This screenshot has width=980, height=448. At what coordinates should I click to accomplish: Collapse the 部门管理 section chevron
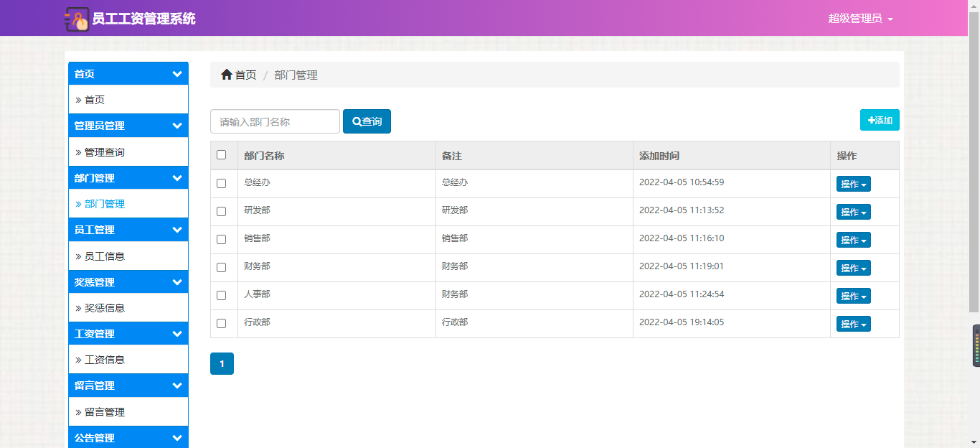click(177, 178)
